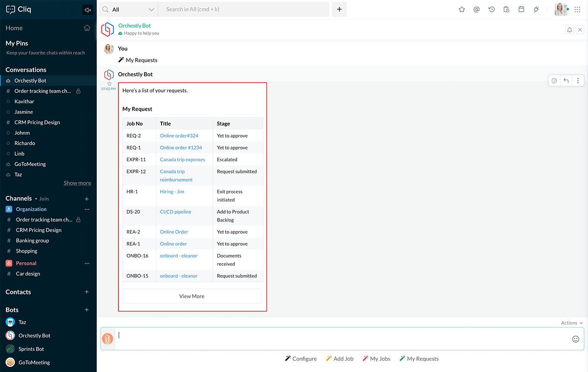Expand the All search scope dropdown
Viewport: 588px width, 372px height.
click(128, 10)
